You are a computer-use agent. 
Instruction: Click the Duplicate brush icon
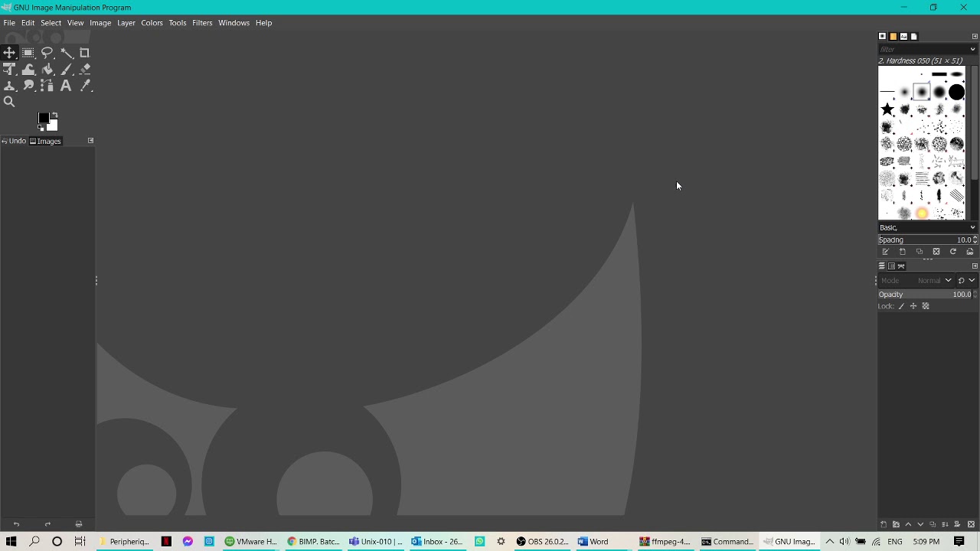pyautogui.click(x=920, y=252)
